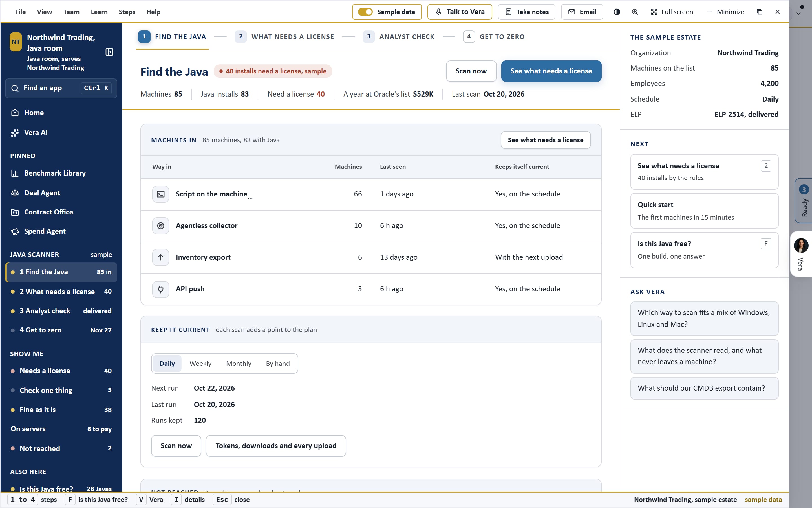812x508 pixels.
Task: Toggle the Sample data switch
Action: tap(365, 12)
